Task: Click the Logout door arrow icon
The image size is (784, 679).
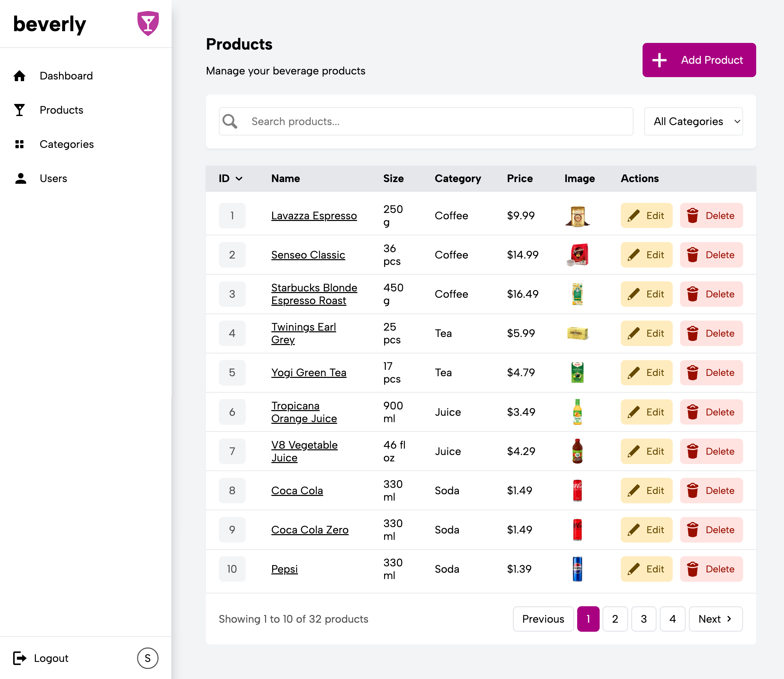Action: 20,658
